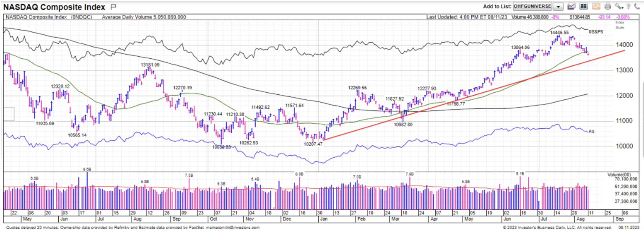Click the 10207.47 low price label
Image resolution: width=644 pixels, height=234 pixels.
click(x=313, y=144)
